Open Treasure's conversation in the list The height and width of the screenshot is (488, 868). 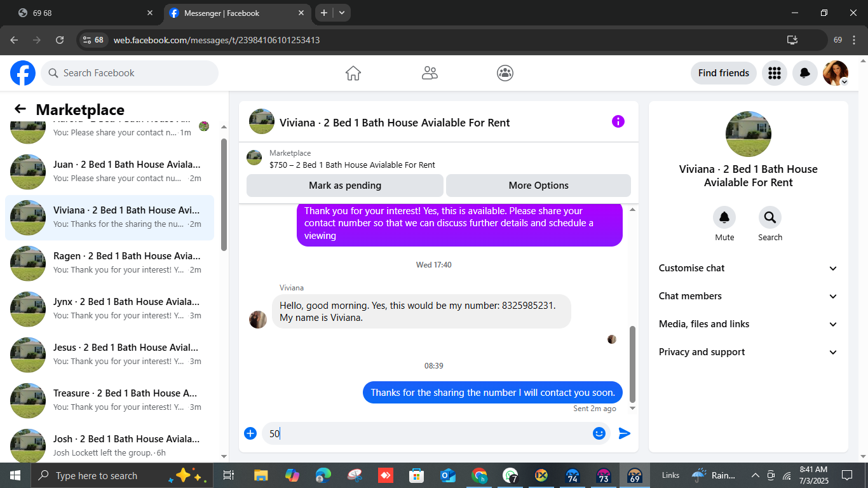(109, 400)
